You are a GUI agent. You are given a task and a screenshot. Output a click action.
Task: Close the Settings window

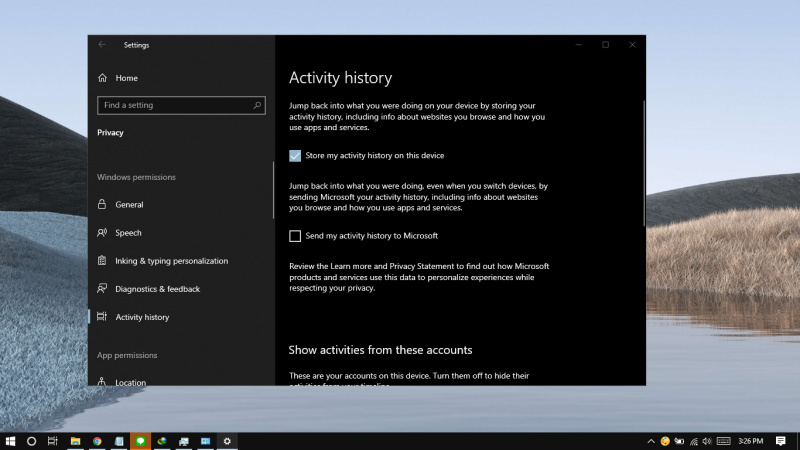click(x=632, y=45)
